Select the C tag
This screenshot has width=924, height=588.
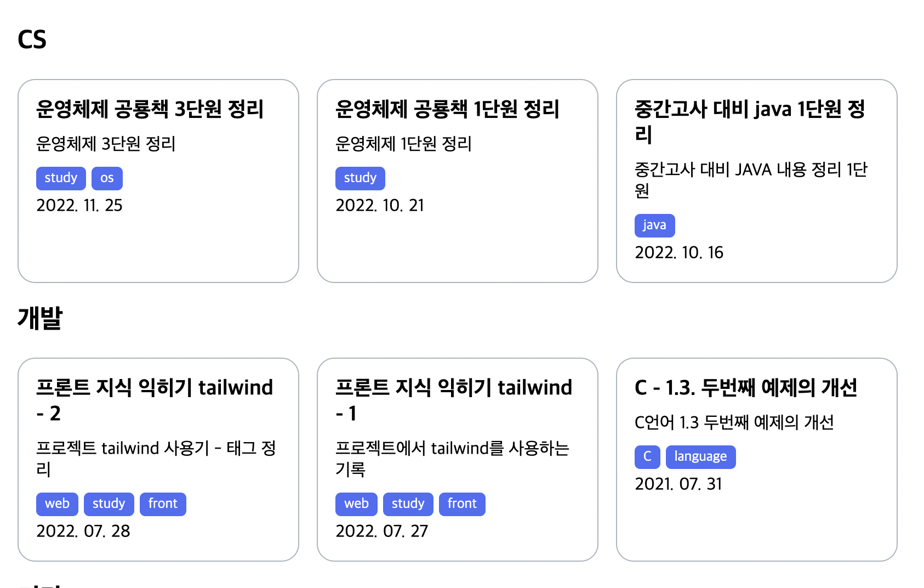[x=647, y=457]
